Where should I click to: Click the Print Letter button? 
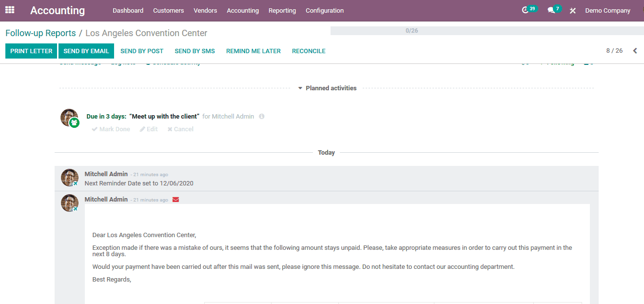tap(31, 51)
